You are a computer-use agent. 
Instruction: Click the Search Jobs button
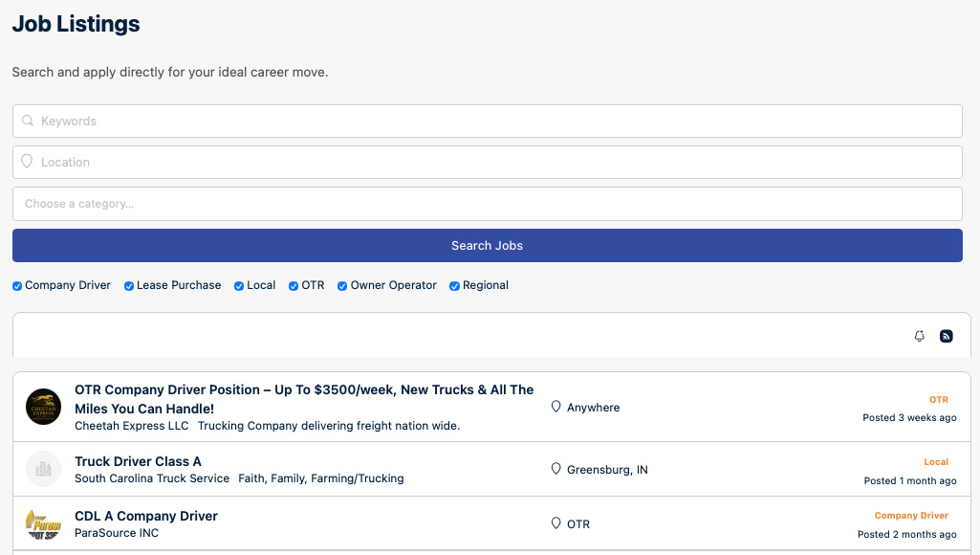click(x=488, y=245)
